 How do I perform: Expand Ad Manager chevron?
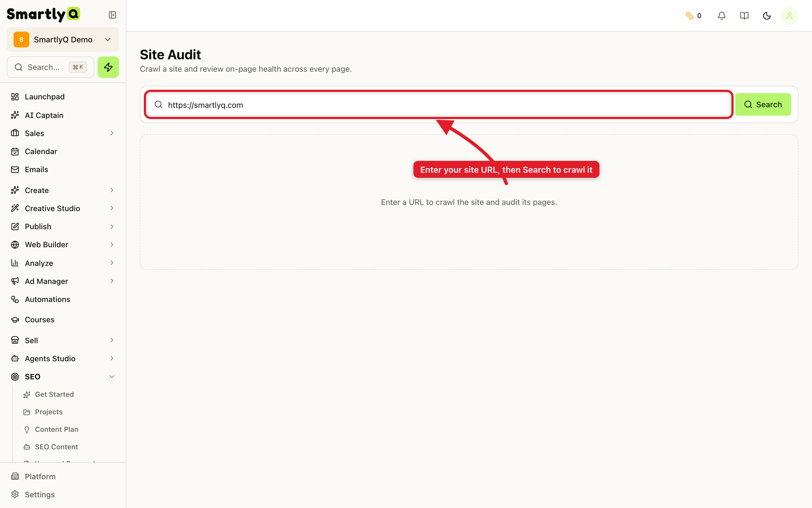[112, 281]
